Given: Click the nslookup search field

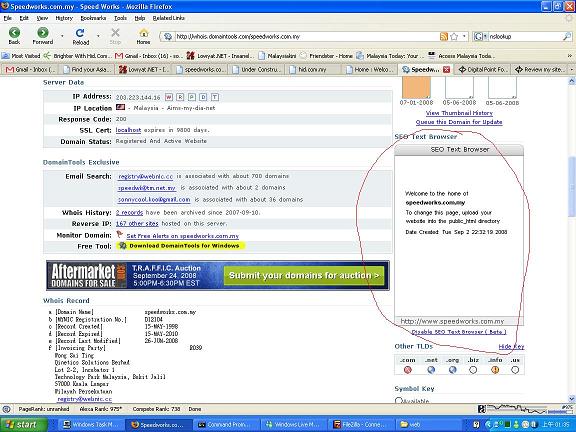Looking at the screenshot, I should click(525, 36).
